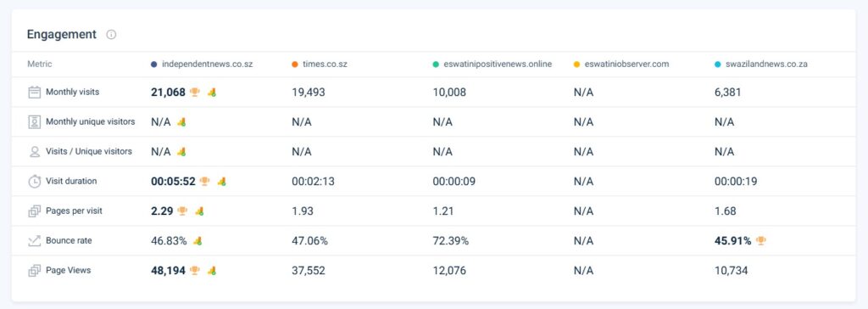Select the Visits / Unique visitors label

[x=89, y=151]
